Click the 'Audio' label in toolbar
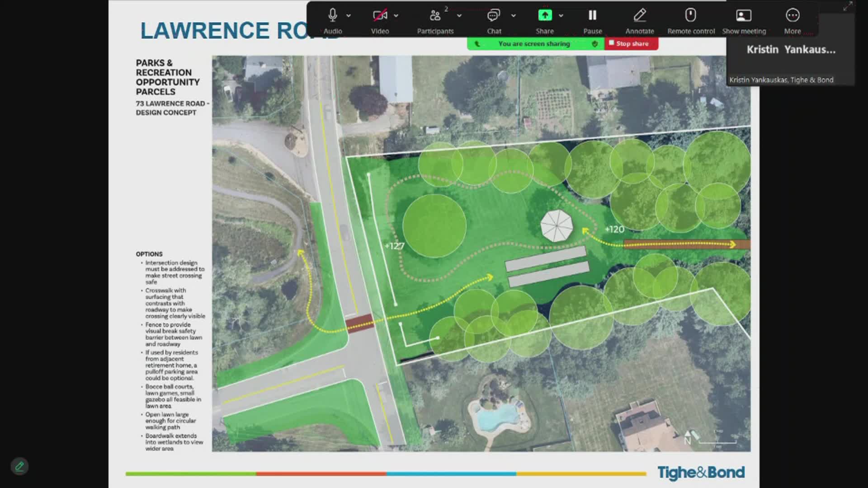The width and height of the screenshot is (868, 488). click(x=333, y=31)
